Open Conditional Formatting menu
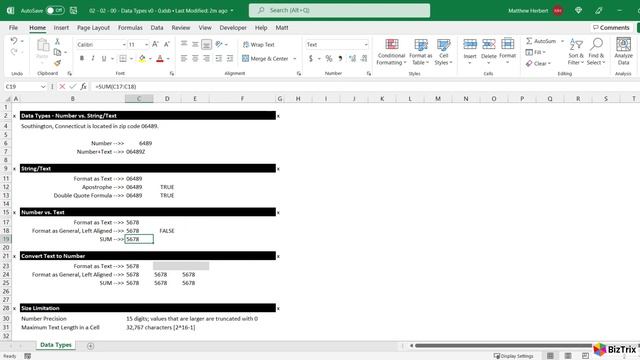Image resolution: width=640 pixels, height=360 pixels. click(x=391, y=51)
